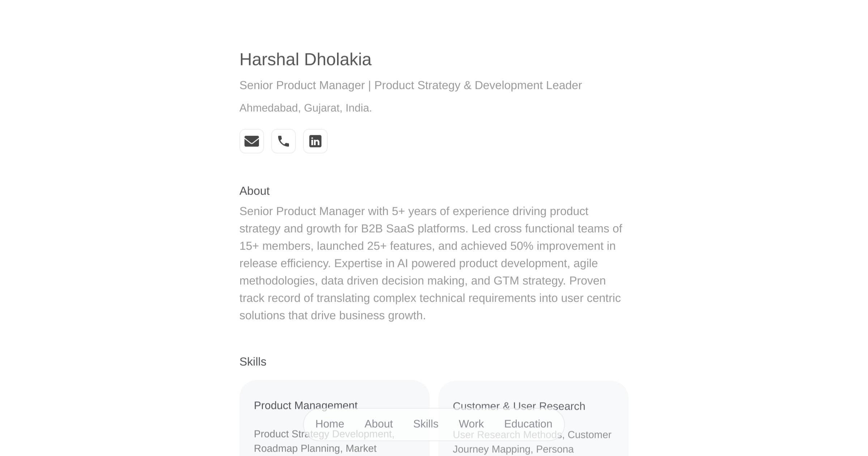Go to Home in floating nav
The height and width of the screenshot is (456, 868).
coord(329,424)
